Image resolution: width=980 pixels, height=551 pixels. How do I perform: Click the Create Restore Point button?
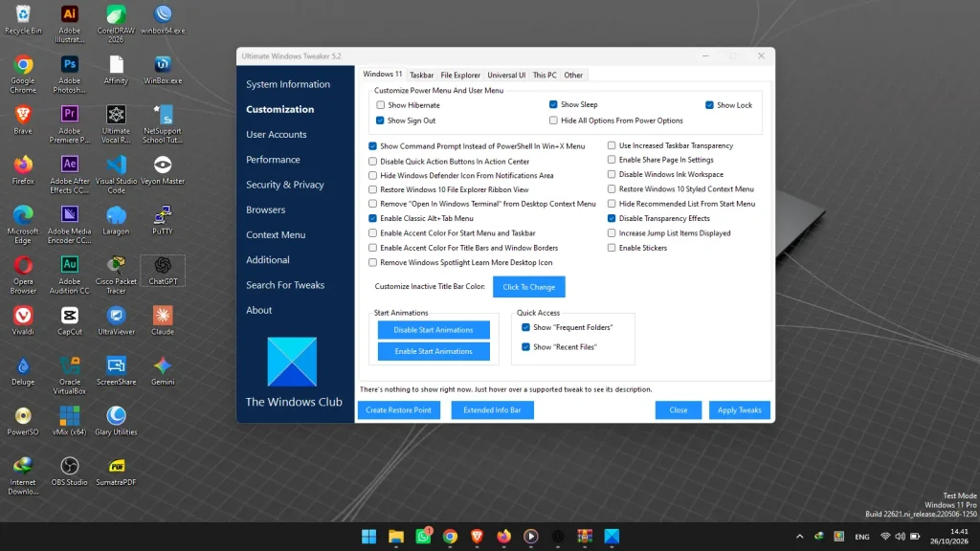[399, 409]
